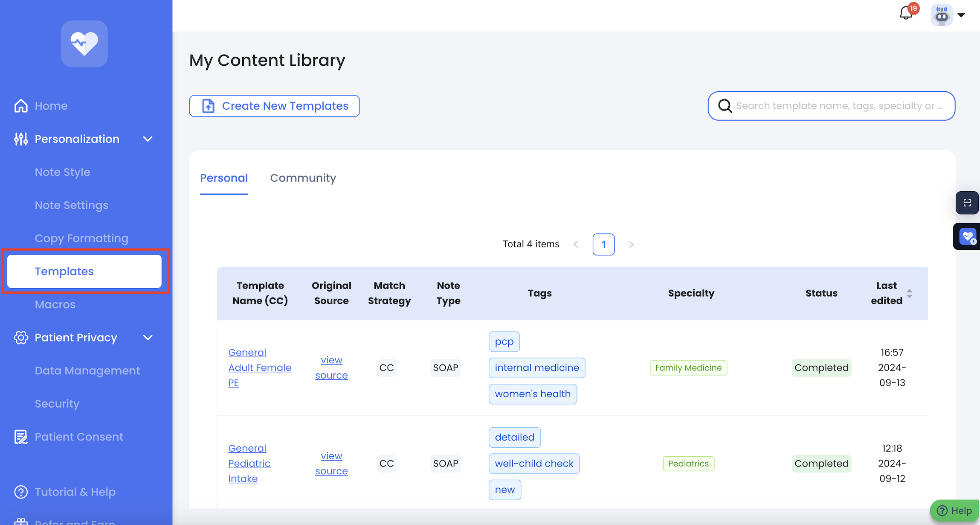Click the Create New Templates button
Screen dimensions: 980x525
pyautogui.click(x=274, y=106)
